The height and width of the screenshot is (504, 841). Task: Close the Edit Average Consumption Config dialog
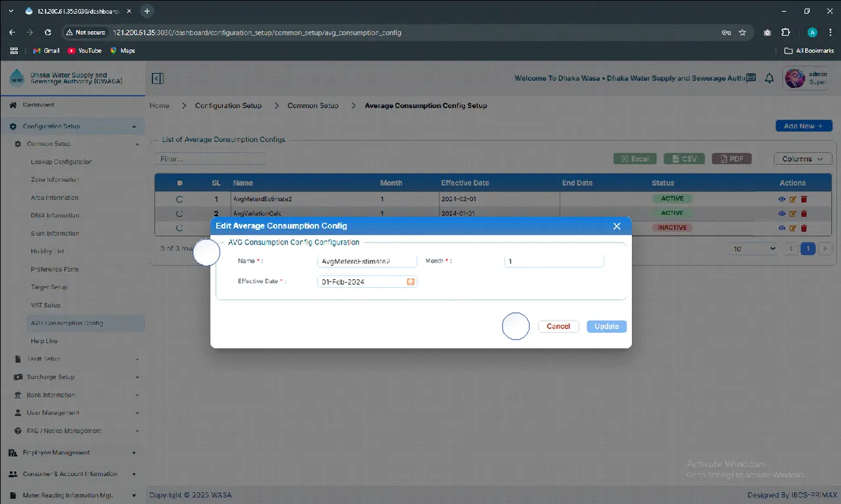tap(616, 226)
